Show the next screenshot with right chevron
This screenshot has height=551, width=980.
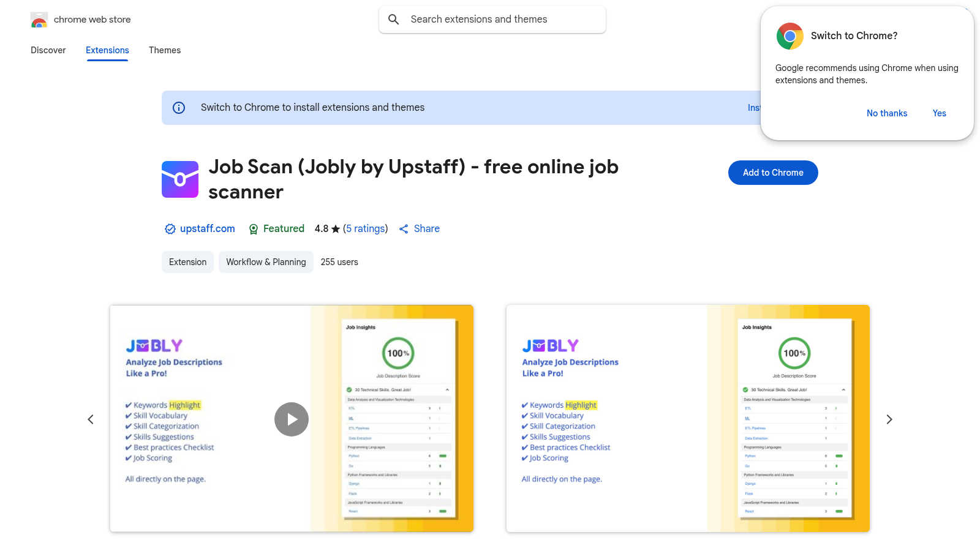889,419
